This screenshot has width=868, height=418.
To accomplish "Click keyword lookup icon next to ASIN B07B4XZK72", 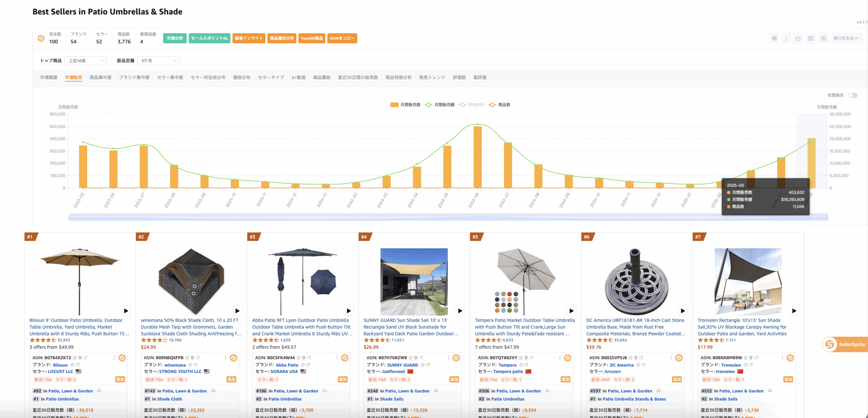I will pyautogui.click(x=80, y=358).
